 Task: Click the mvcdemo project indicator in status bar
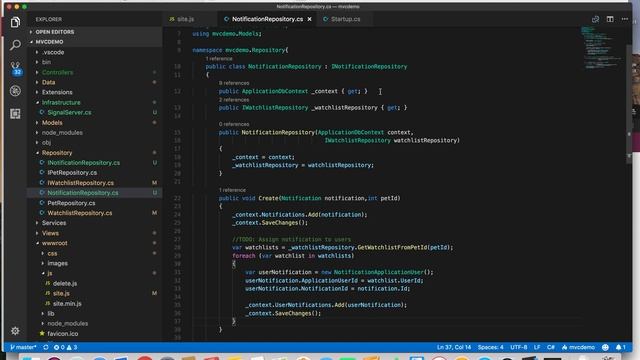(578, 347)
